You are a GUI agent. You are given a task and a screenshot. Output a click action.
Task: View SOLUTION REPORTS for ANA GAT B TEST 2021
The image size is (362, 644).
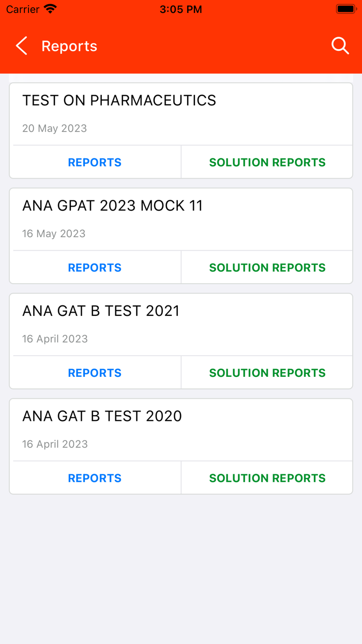[267, 372]
